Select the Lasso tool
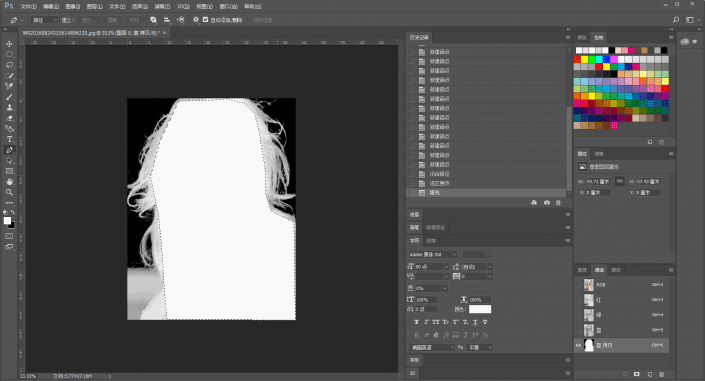The width and height of the screenshot is (705, 381). [x=9, y=65]
